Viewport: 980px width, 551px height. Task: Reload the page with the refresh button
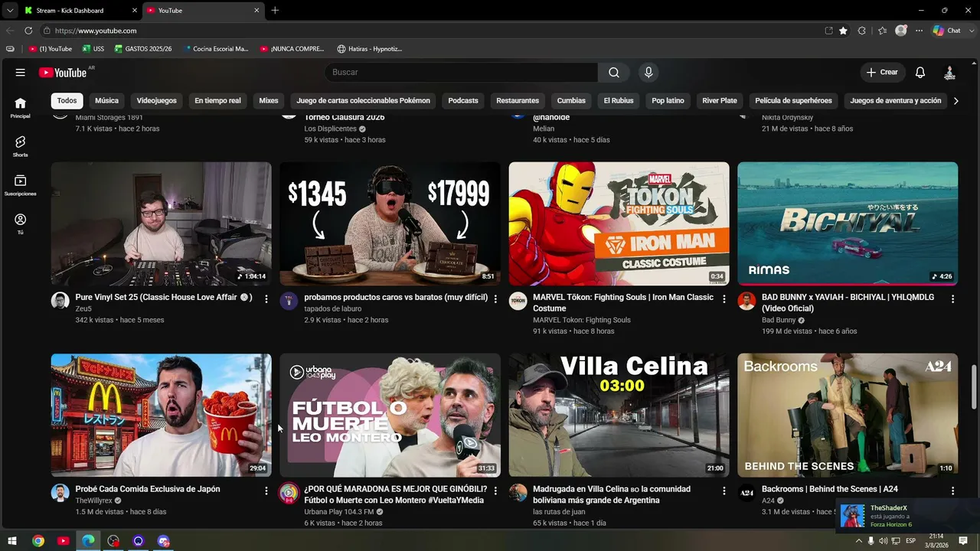tap(28, 31)
